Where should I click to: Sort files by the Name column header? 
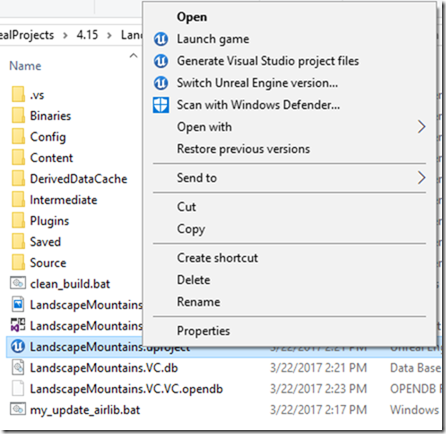point(25,66)
